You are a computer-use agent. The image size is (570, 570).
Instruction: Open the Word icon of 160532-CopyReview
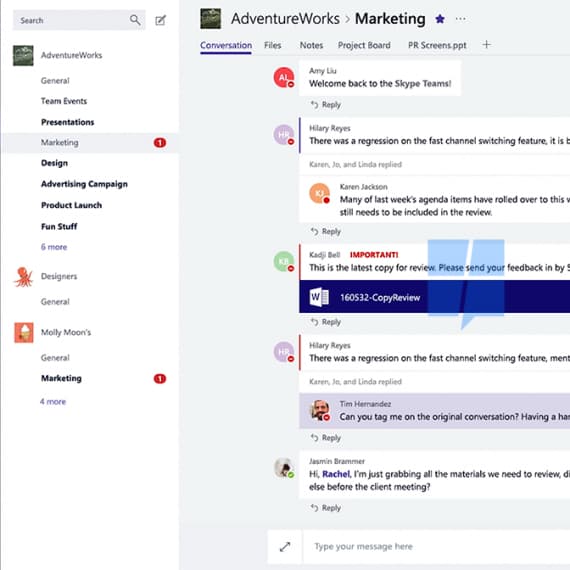(x=319, y=297)
